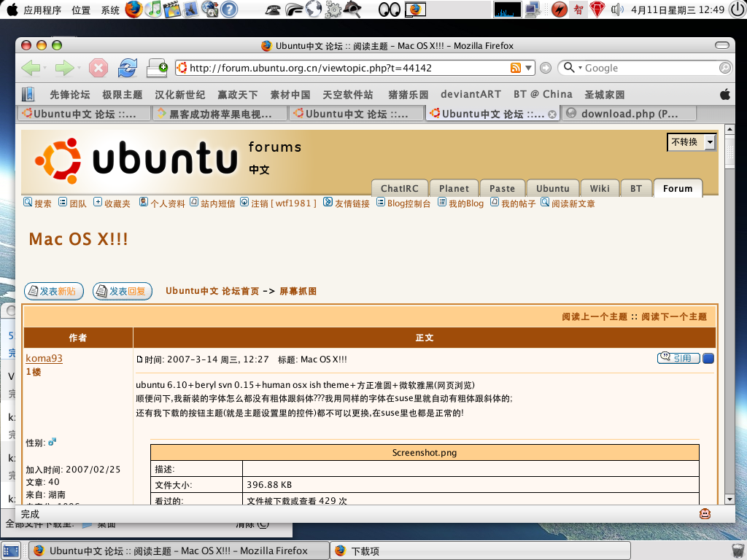Viewport: 747px width, 560px height.
Task: Click the trash icon in the bottom panel
Action: pyautogui.click(x=738, y=551)
